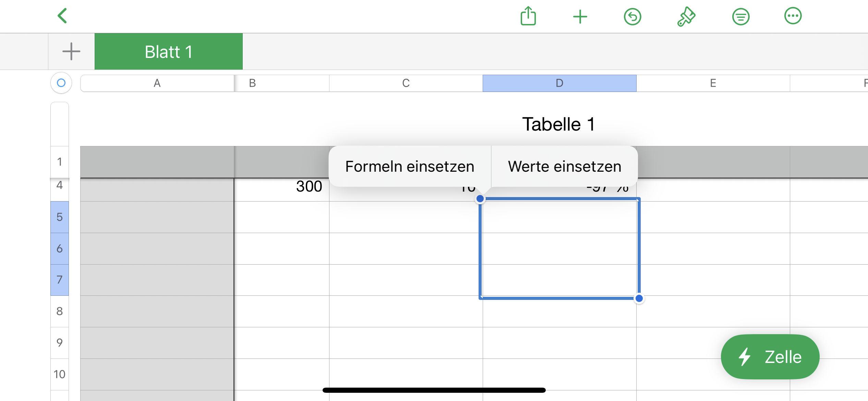Select column E header

713,83
